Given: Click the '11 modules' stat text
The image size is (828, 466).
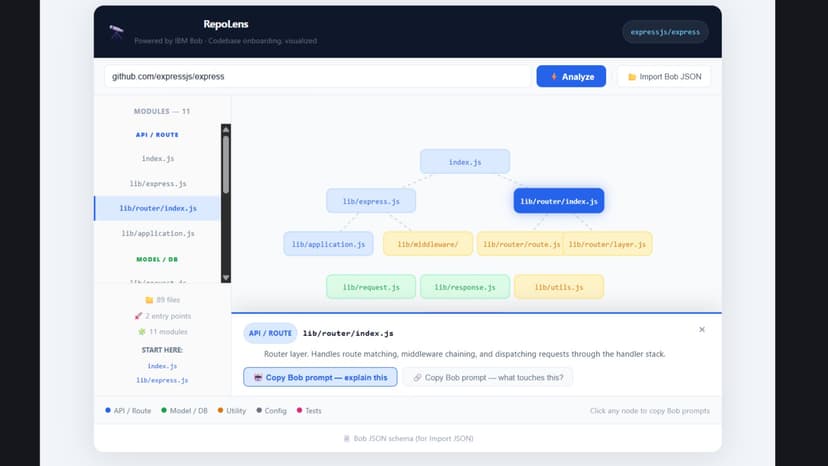Looking at the screenshot, I should (x=168, y=332).
